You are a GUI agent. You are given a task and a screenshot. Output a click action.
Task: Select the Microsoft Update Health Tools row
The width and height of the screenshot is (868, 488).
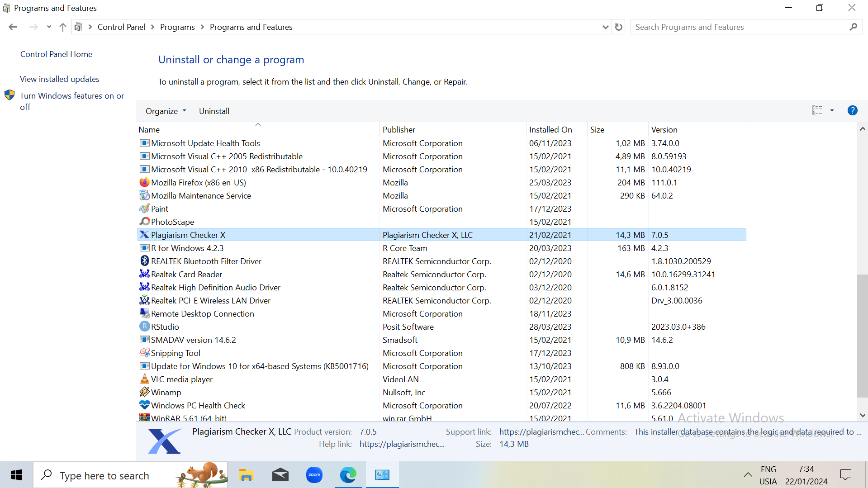(441, 143)
